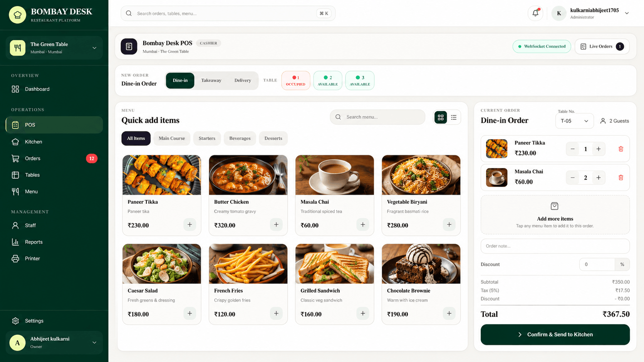Switch menu to grid view
644x362 pixels.
(x=441, y=117)
